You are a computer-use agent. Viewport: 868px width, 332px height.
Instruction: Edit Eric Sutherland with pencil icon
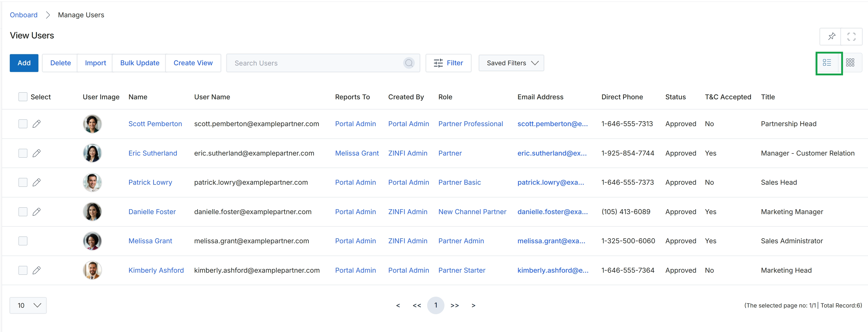click(36, 153)
